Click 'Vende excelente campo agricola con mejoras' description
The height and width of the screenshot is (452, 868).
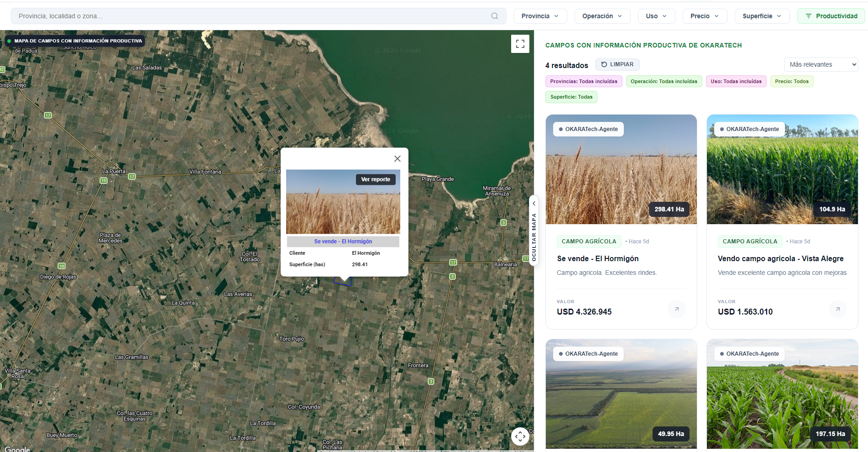click(782, 273)
